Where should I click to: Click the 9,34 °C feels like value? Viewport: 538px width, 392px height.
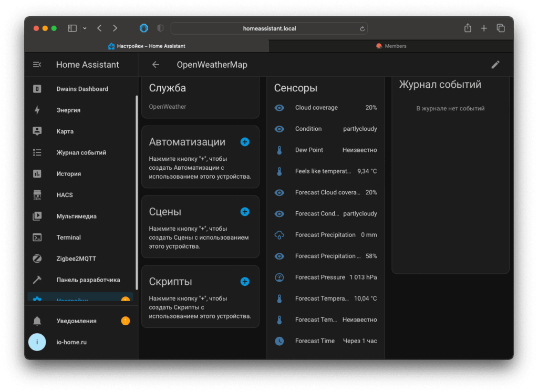click(367, 171)
